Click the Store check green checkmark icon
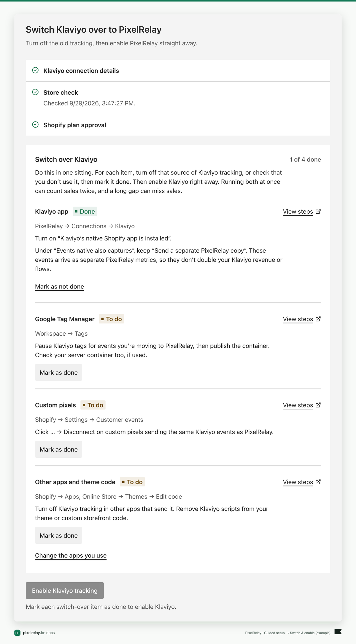 (x=35, y=92)
